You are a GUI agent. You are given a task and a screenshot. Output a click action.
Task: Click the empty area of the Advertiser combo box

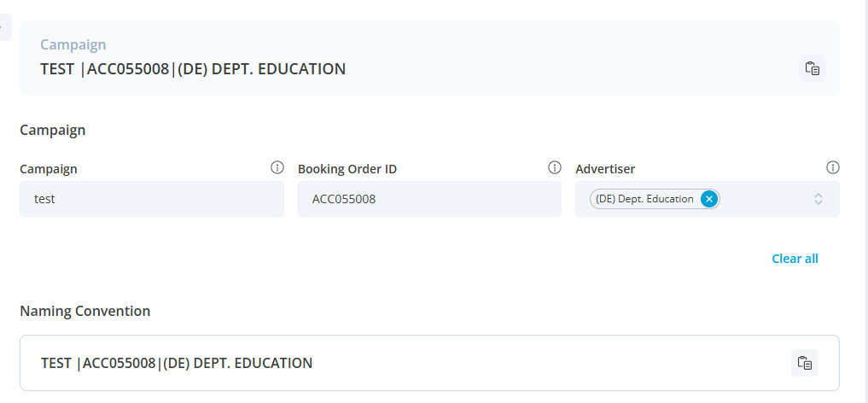click(764, 199)
